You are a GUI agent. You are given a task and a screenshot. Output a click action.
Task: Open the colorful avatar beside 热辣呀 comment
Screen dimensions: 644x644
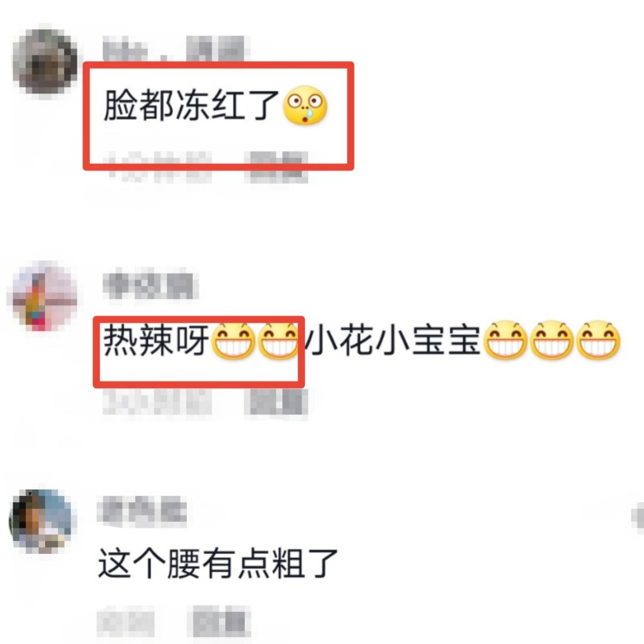[x=43, y=296]
